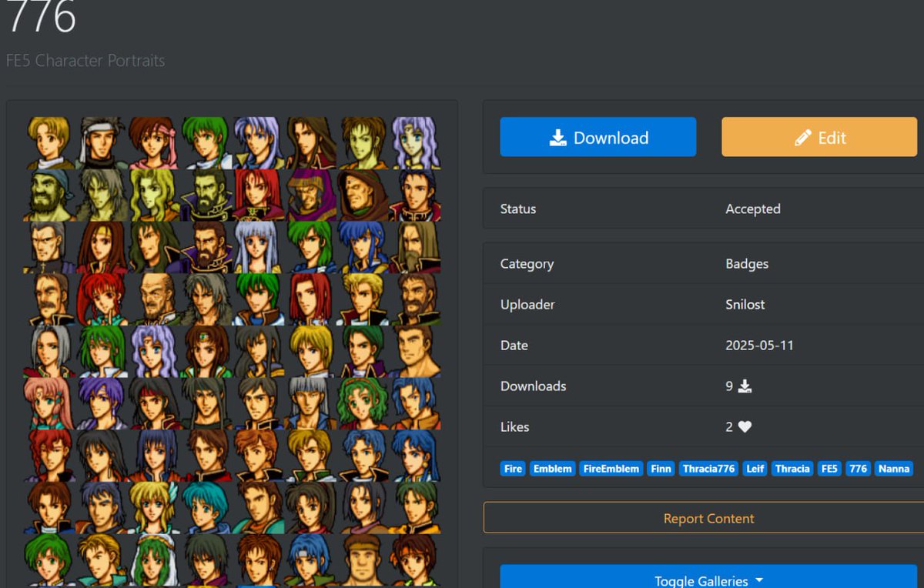Click the Likes row label
The width and height of the screenshot is (924, 588).
tap(514, 426)
